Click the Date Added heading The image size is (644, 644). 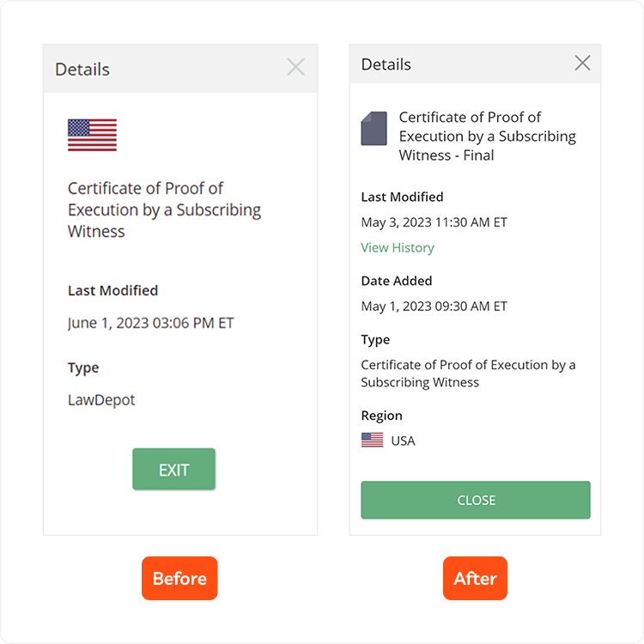(397, 281)
